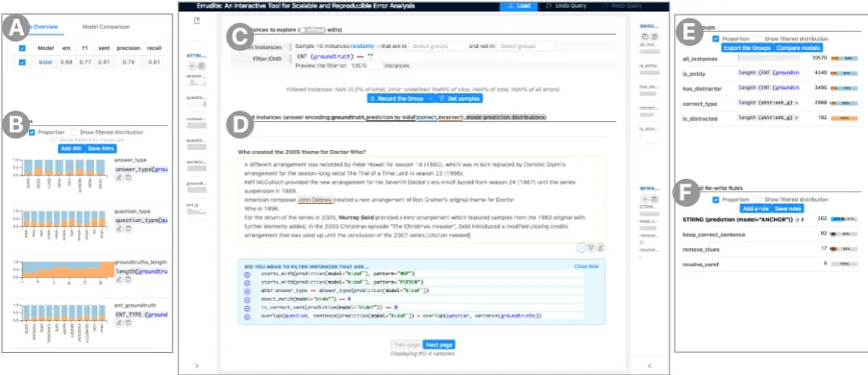Viewport: 868px width, 375px height.
Task: Enable Show filtered distribution in attributes panel
Action: tap(74, 133)
